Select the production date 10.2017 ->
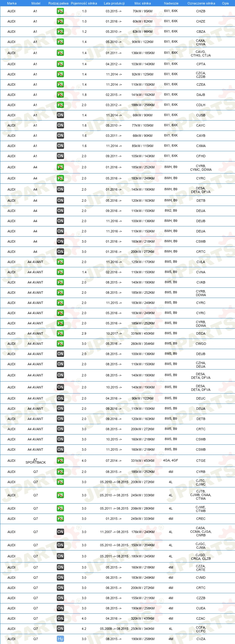235x644 pixels. [x=114, y=333]
